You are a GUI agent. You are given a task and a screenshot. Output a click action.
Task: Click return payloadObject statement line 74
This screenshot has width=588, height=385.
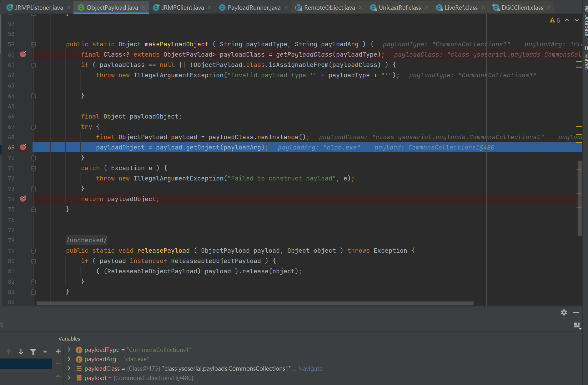(120, 199)
